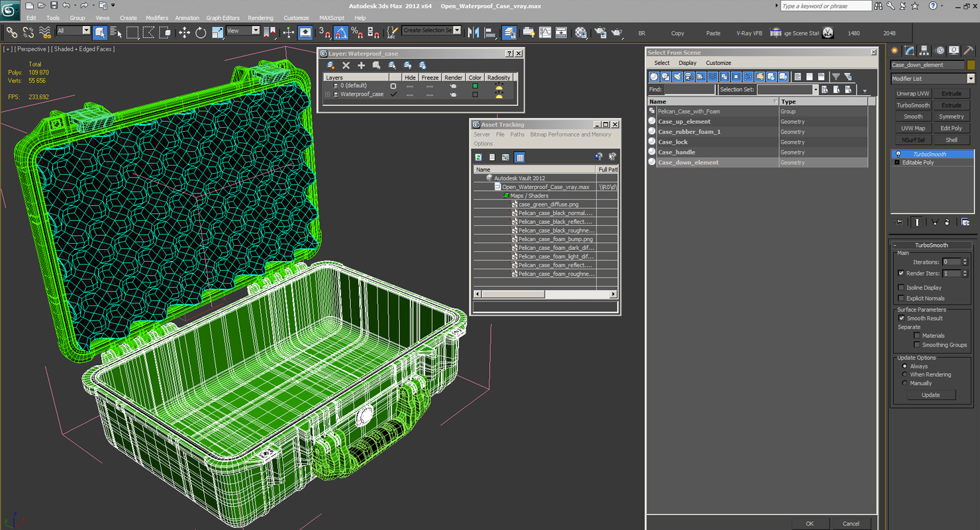
Task: Switch Asset Tracking to table view icon
Action: (520, 157)
